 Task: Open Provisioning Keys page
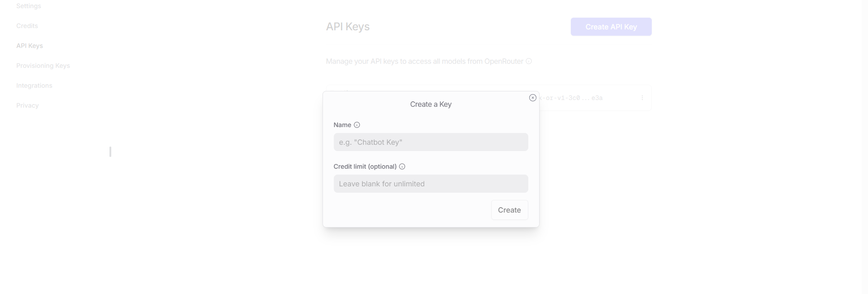click(x=43, y=66)
